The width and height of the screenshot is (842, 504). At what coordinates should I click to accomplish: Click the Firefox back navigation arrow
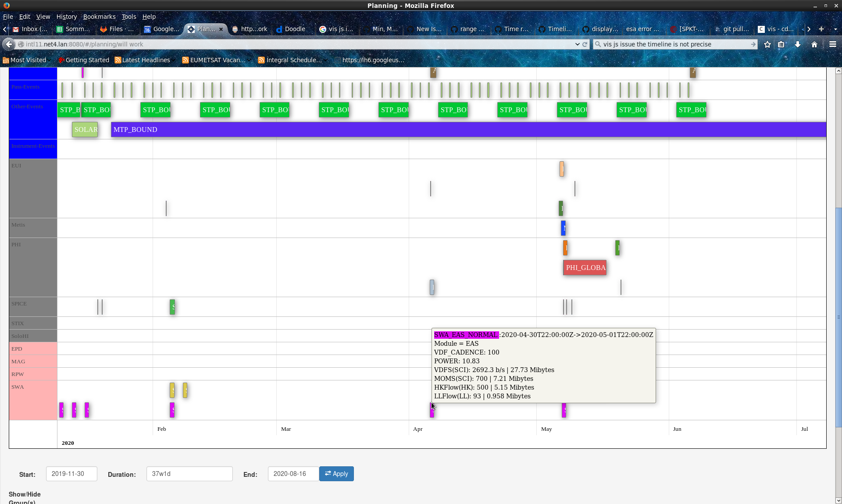9,44
